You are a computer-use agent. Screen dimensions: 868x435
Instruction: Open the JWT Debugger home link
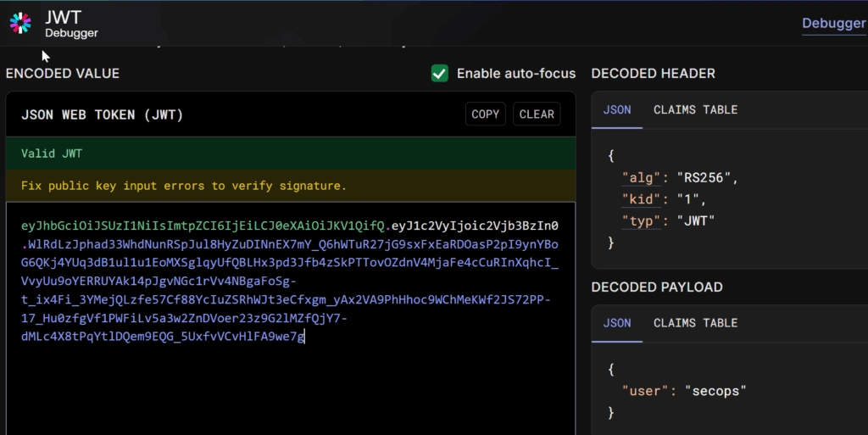coord(71,24)
